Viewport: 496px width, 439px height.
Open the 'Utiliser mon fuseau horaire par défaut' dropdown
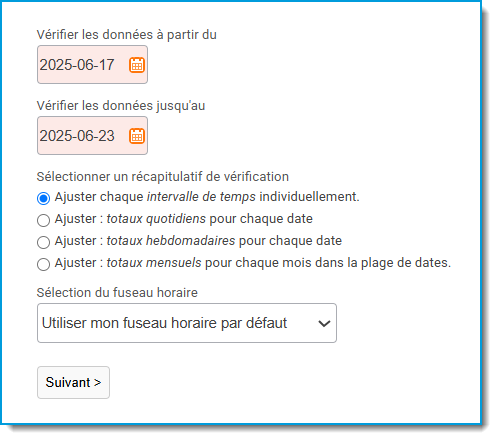187,323
